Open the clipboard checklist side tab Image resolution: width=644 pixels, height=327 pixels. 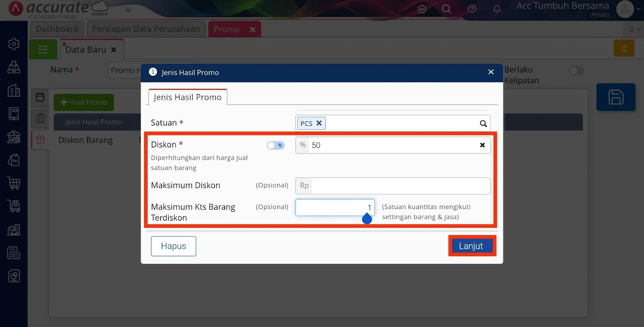(40, 118)
